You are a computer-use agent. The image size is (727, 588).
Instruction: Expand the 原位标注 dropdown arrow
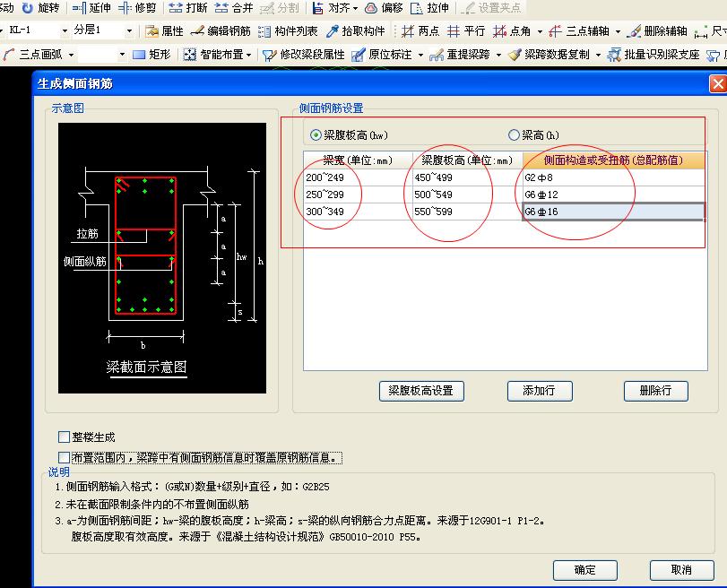(420, 56)
